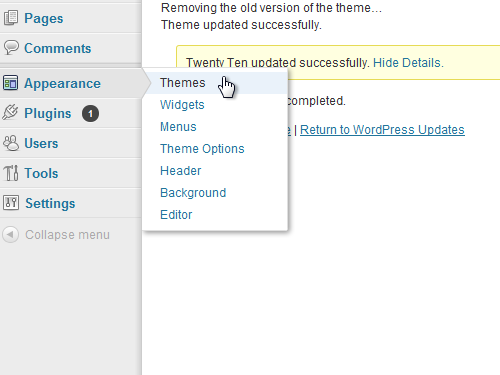The width and height of the screenshot is (500, 375).
Task: Click the Hide Details link
Action: pos(408,63)
